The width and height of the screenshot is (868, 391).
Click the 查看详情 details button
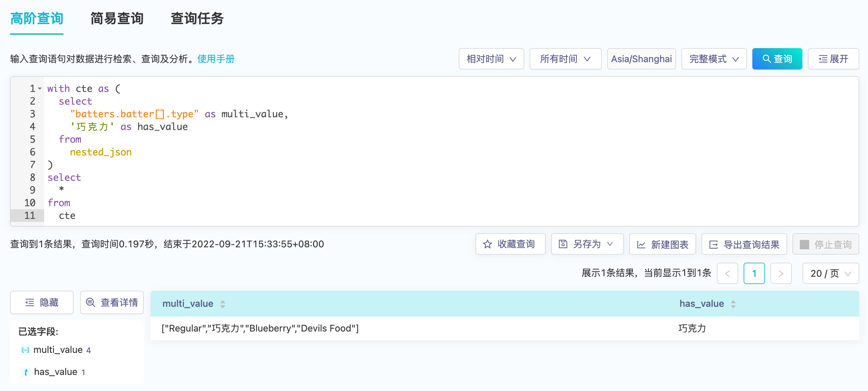[112, 302]
